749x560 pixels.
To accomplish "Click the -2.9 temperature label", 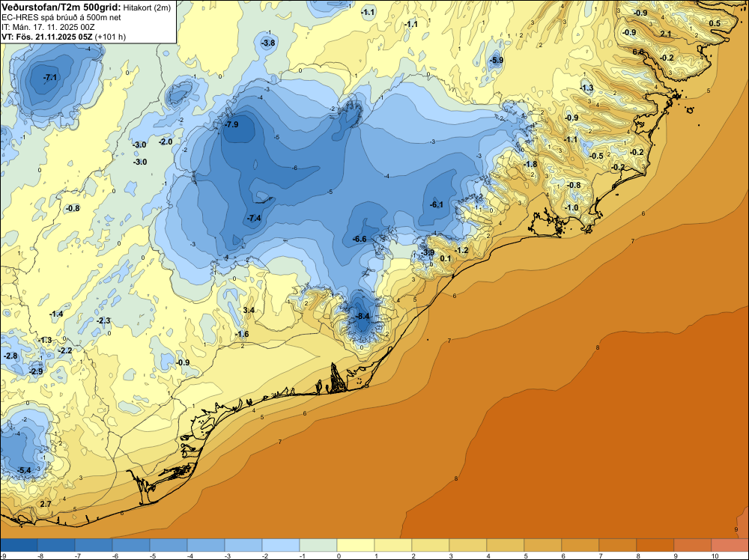I will [x=36, y=371].
